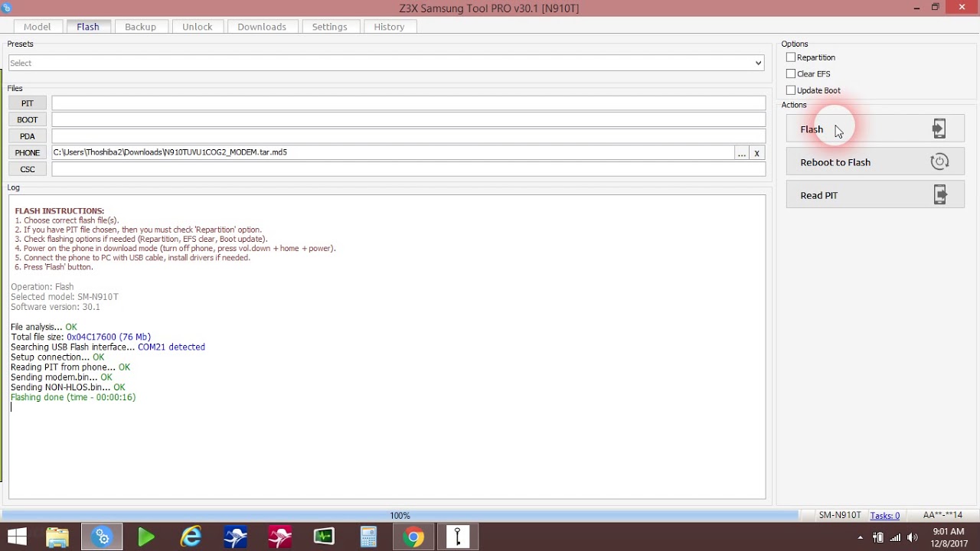Choose a PDA file
This screenshot has height=551, width=980.
(x=28, y=136)
